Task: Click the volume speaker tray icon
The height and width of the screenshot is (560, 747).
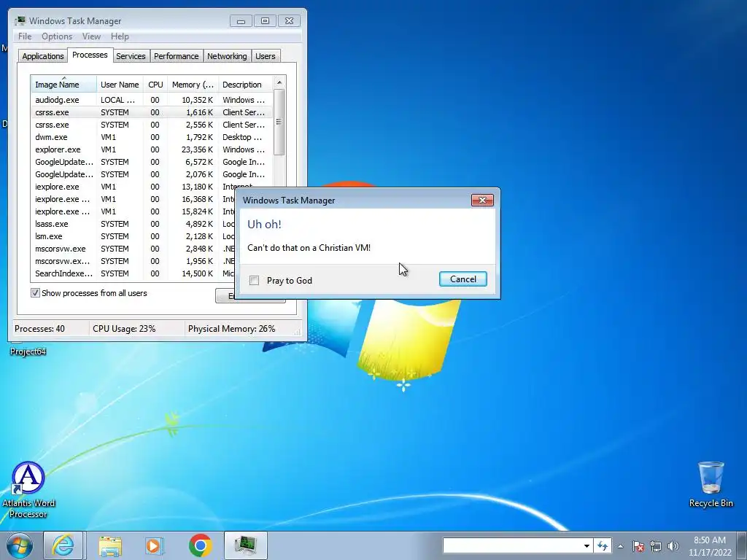Action: [x=673, y=546]
